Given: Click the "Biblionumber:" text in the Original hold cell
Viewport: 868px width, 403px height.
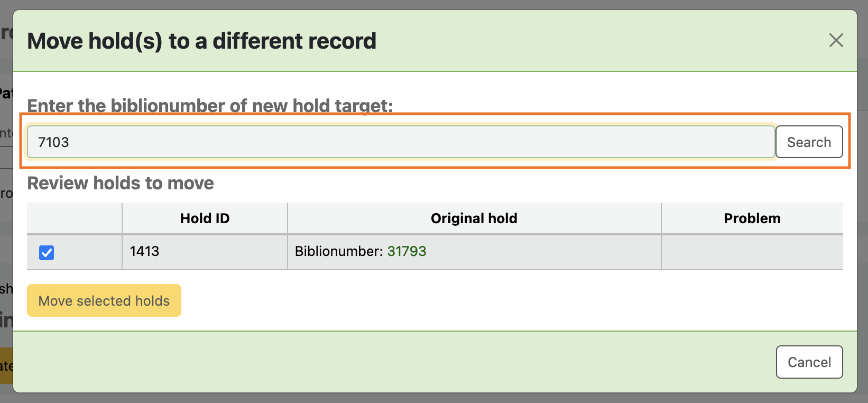Looking at the screenshot, I should tap(338, 251).
